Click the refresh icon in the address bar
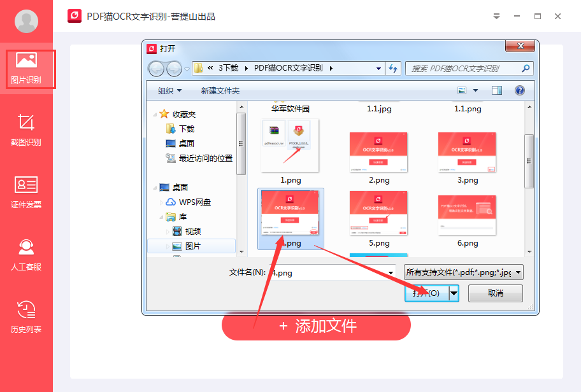This screenshot has width=581, height=392. click(x=394, y=68)
